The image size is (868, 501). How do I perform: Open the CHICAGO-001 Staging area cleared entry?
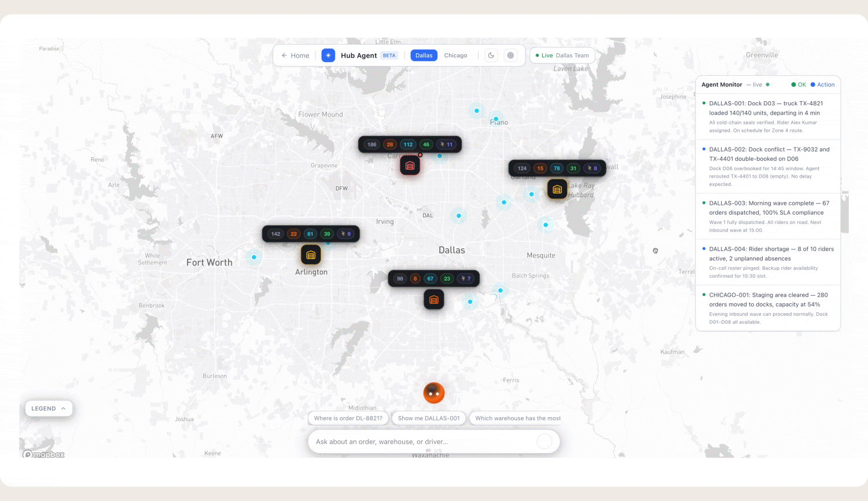(x=768, y=308)
